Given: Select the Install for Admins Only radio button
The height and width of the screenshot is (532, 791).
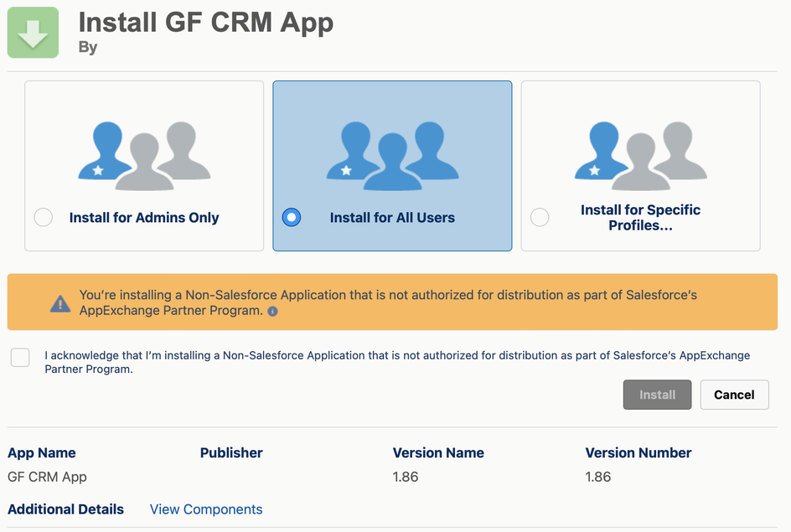Looking at the screenshot, I should tap(44, 218).
